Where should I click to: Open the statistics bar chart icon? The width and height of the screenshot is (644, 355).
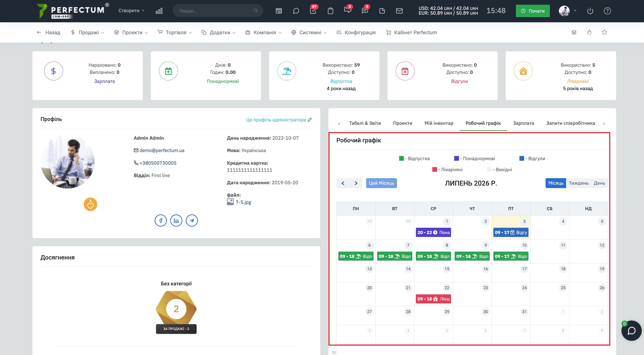pyautogui.click(x=159, y=11)
